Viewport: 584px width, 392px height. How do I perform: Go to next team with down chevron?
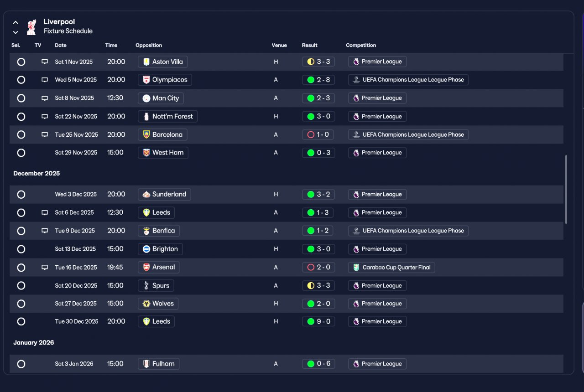pyautogui.click(x=16, y=32)
